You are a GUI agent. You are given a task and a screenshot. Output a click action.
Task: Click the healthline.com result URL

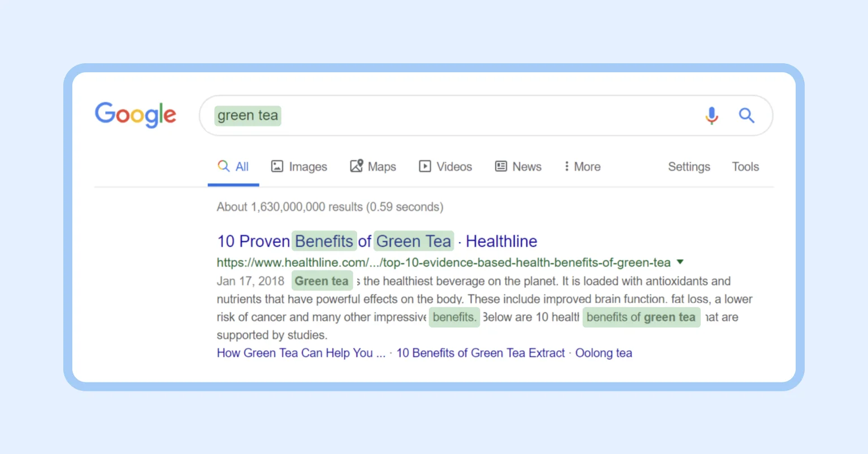coord(444,263)
